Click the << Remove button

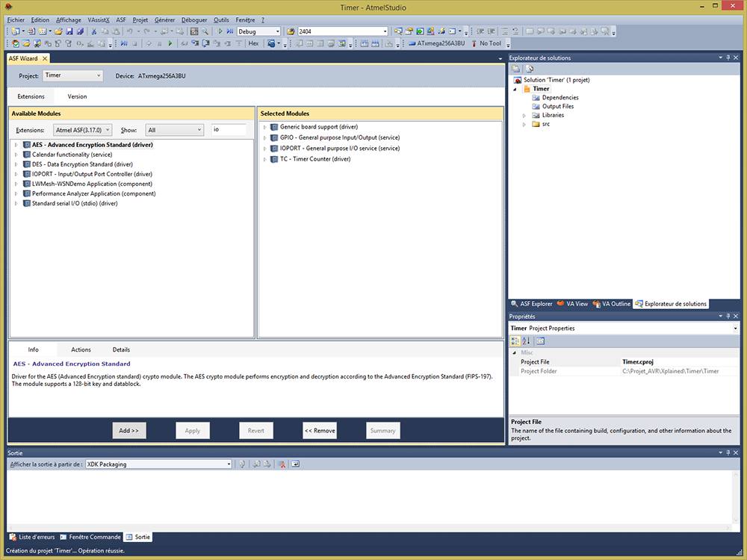(320, 431)
